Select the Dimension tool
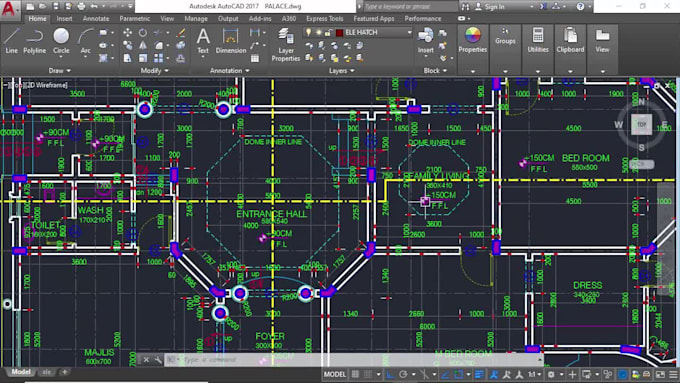The height and width of the screenshot is (383, 680). (x=231, y=41)
